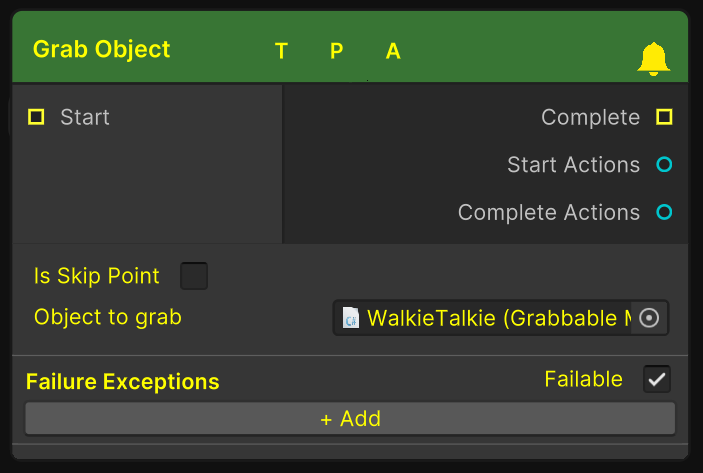Click the Start Actions circle port

tap(664, 165)
